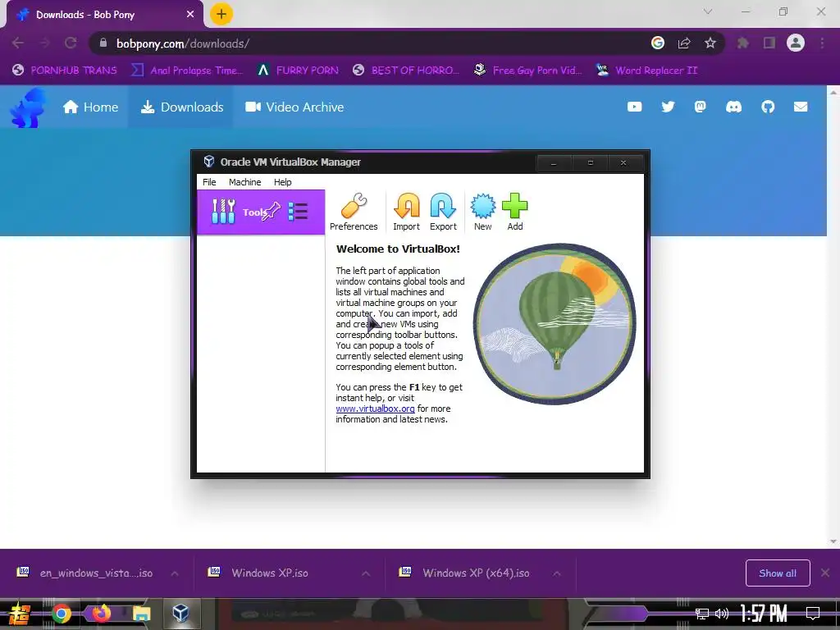Click the Show all downloads button

(778, 573)
